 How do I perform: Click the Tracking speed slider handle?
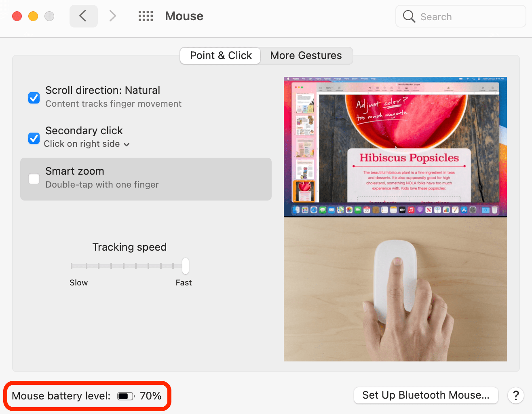pos(186,266)
